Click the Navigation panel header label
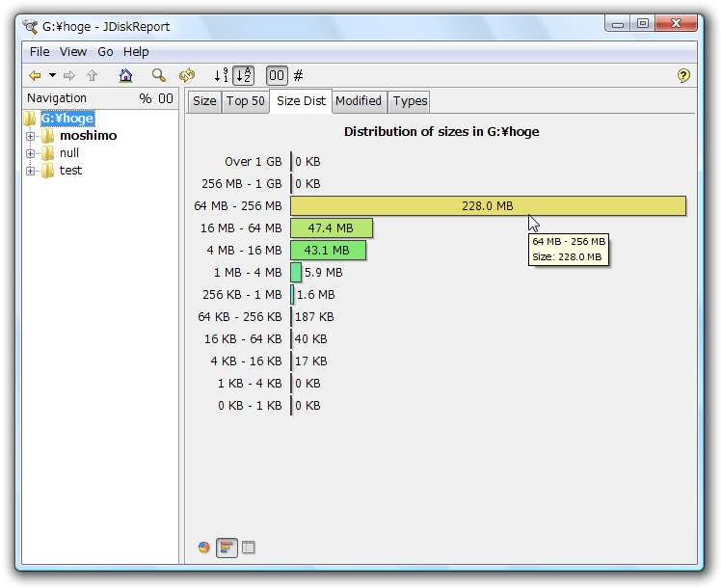This screenshot has width=721, height=588. point(57,98)
